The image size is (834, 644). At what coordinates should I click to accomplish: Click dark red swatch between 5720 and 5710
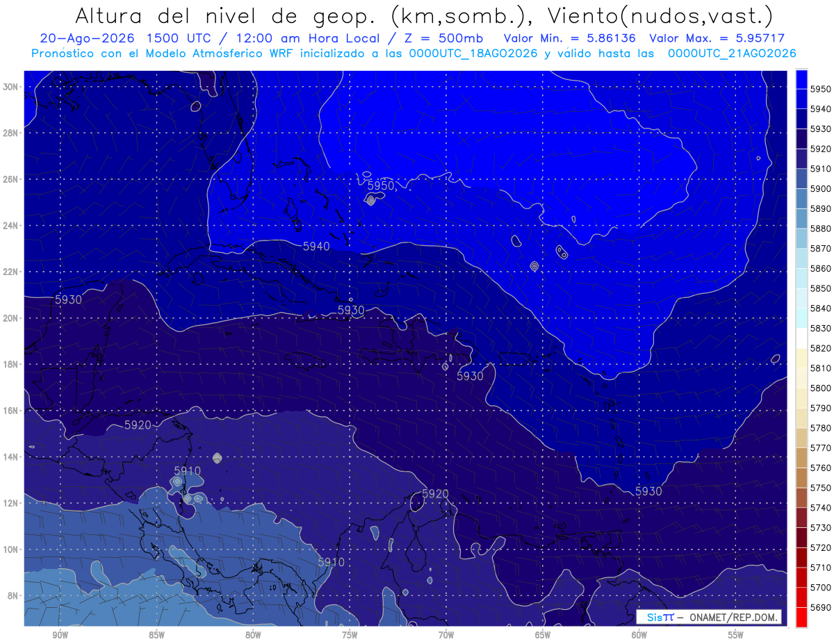[x=801, y=557]
